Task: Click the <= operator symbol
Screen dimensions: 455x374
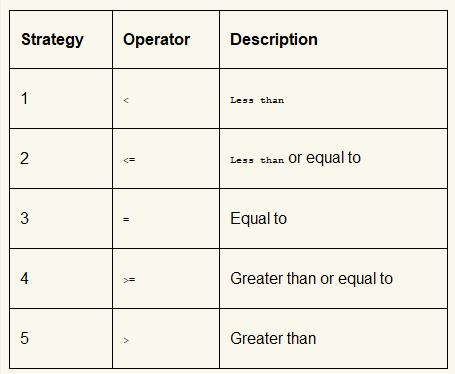Action: click(129, 160)
